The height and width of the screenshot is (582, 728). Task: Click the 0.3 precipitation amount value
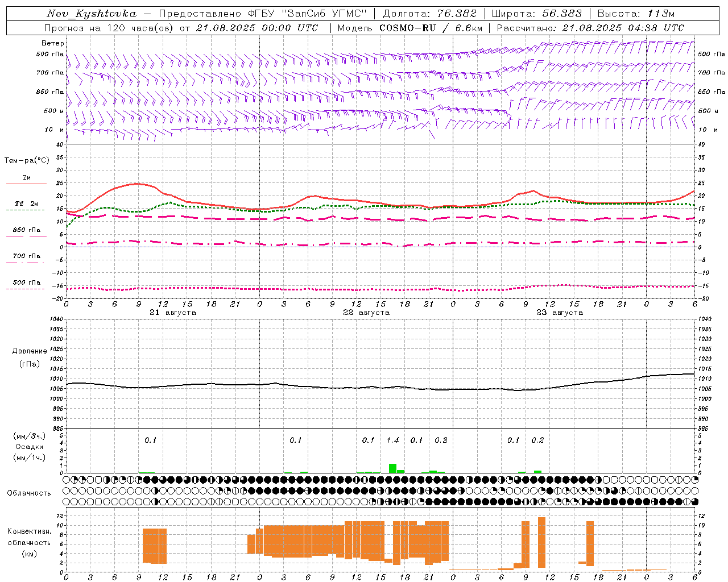(441, 440)
